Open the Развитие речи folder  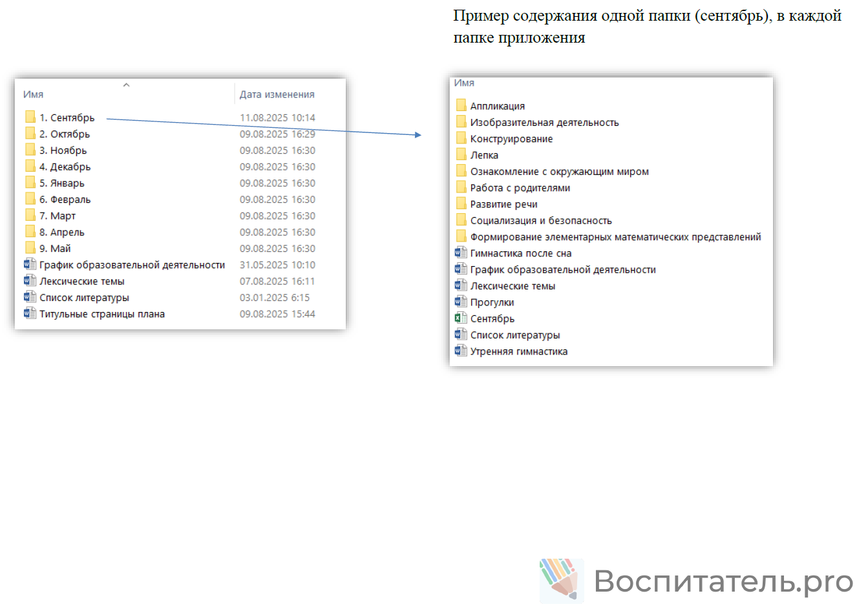(503, 204)
